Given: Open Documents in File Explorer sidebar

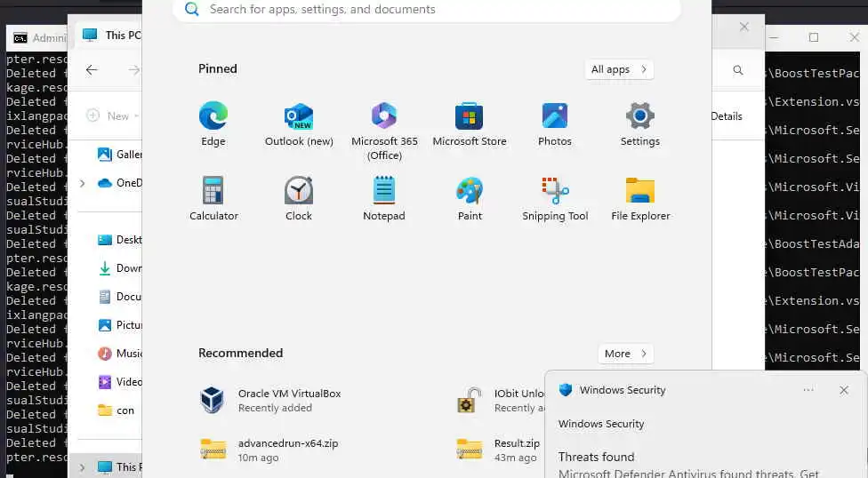Looking at the screenshot, I should click(x=118, y=297).
